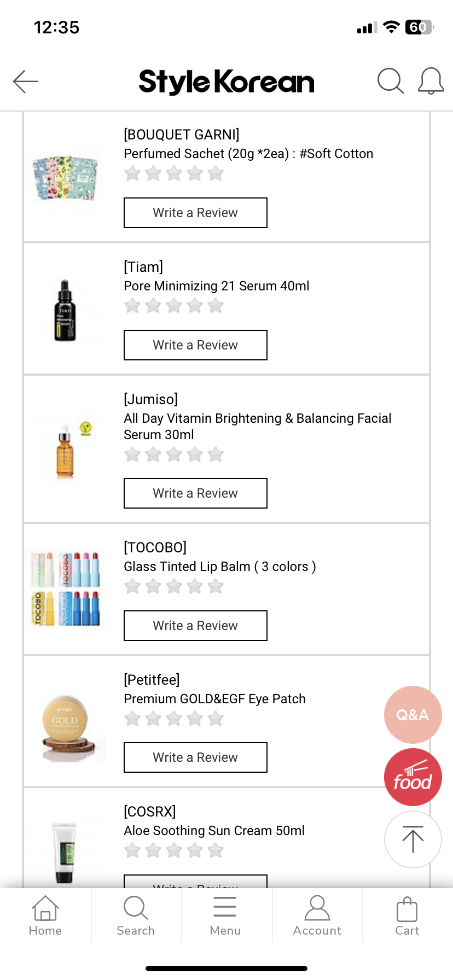Open COSRX Aloe Soothing Sun Cream title

[x=214, y=831]
